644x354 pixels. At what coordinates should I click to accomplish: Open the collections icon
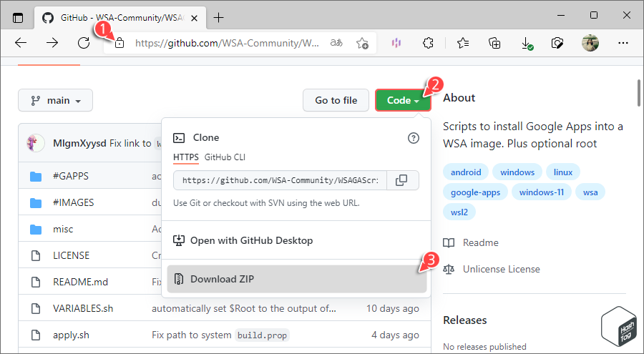(x=494, y=43)
